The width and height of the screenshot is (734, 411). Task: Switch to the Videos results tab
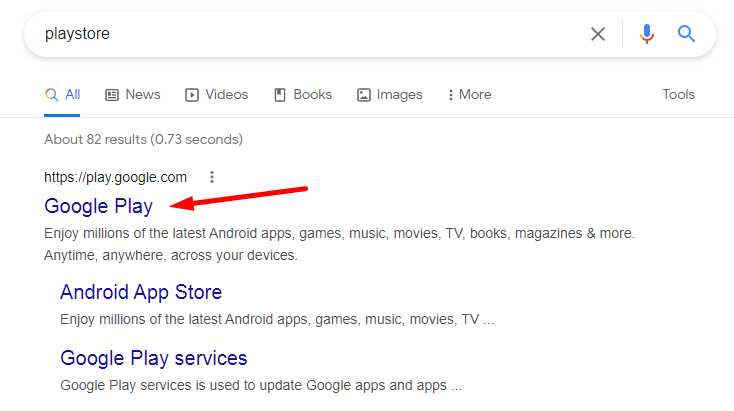pos(216,95)
